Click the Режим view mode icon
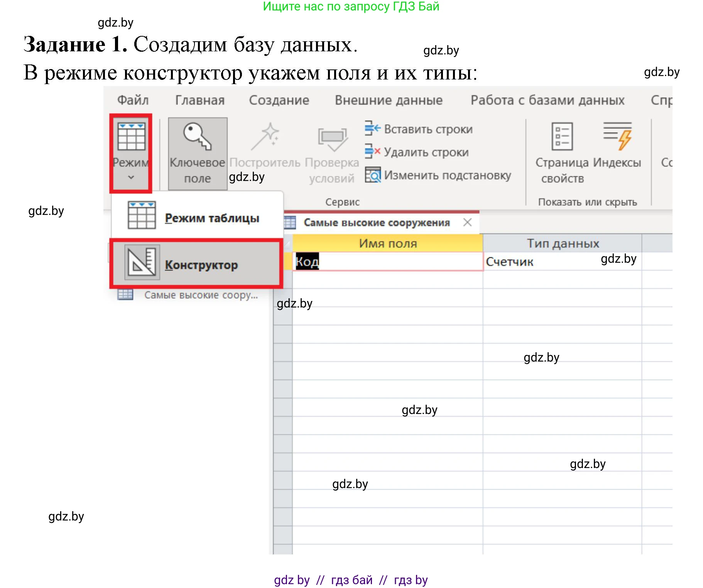Screen dimensions: 703x588 (131, 137)
